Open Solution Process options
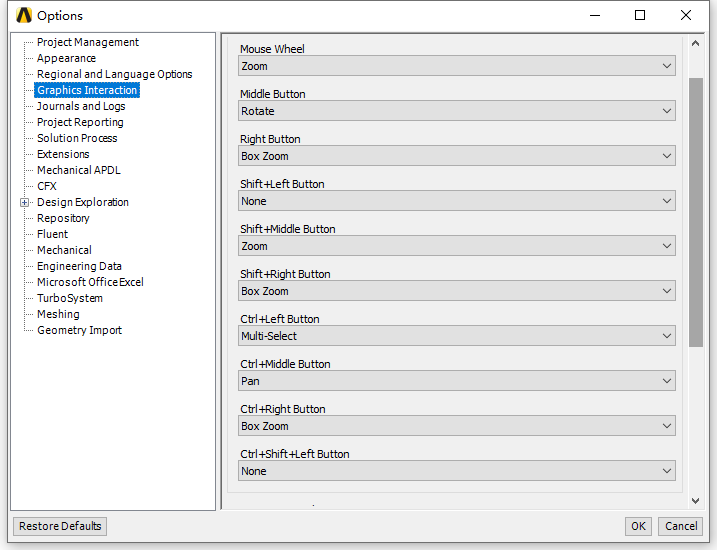 tap(77, 138)
